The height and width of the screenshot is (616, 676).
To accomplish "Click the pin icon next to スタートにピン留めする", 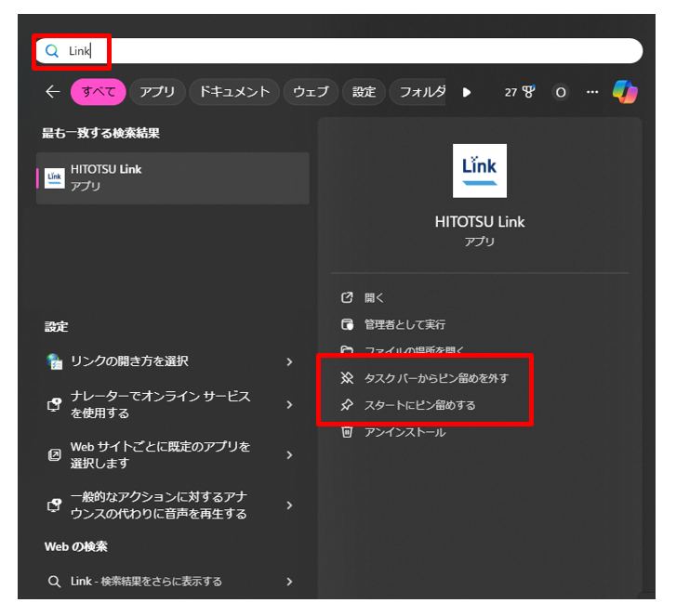I will tap(347, 405).
